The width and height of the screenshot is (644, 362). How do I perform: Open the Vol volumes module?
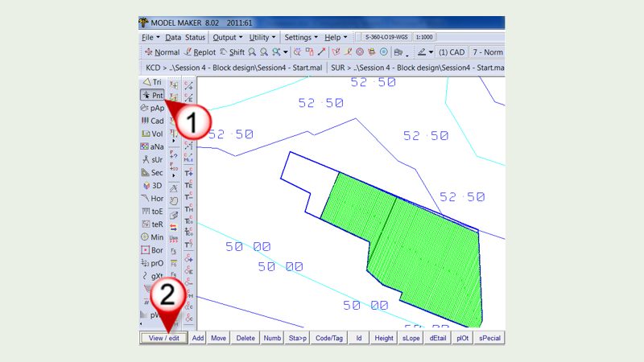coord(152,134)
